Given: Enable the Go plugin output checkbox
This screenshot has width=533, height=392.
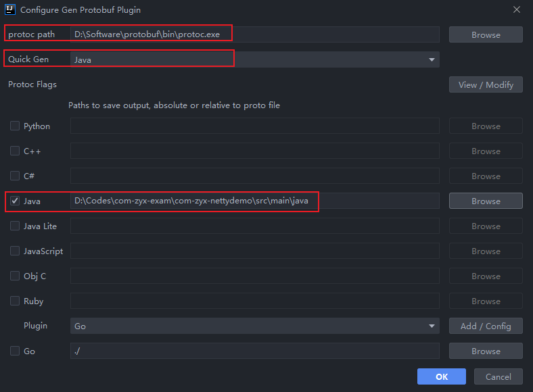Looking at the screenshot, I should pyautogui.click(x=15, y=351).
